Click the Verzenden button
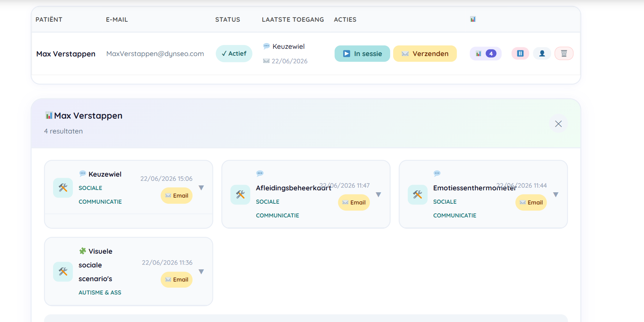 point(425,53)
